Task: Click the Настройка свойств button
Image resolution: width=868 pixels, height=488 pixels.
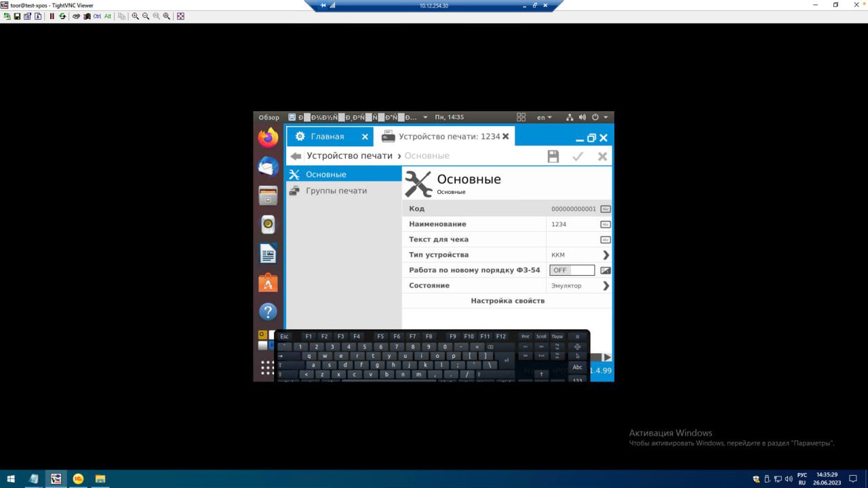Action: (507, 301)
